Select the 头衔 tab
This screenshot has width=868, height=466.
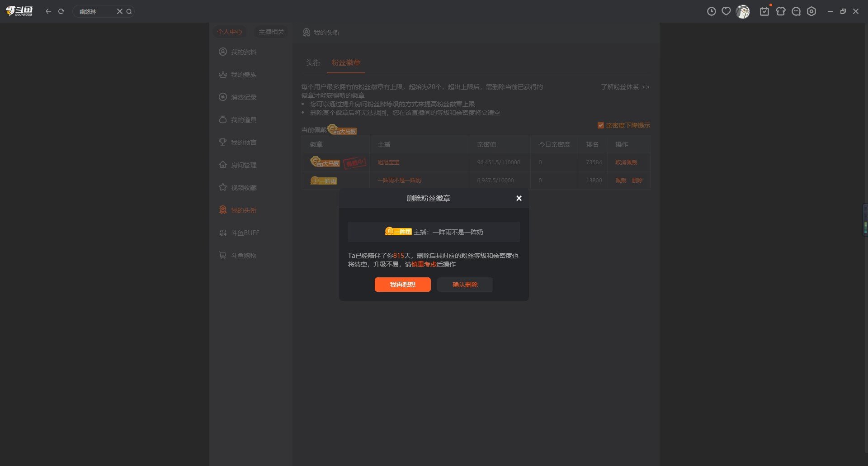click(313, 62)
